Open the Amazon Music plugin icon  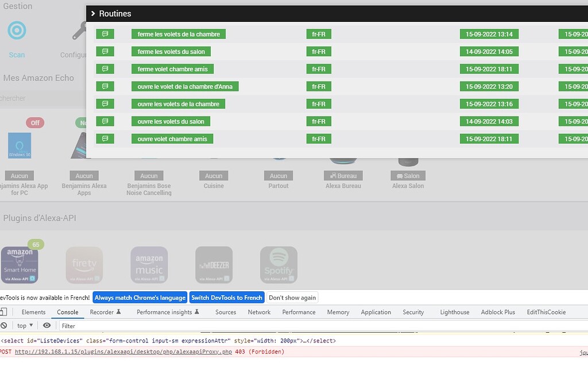pos(149,265)
